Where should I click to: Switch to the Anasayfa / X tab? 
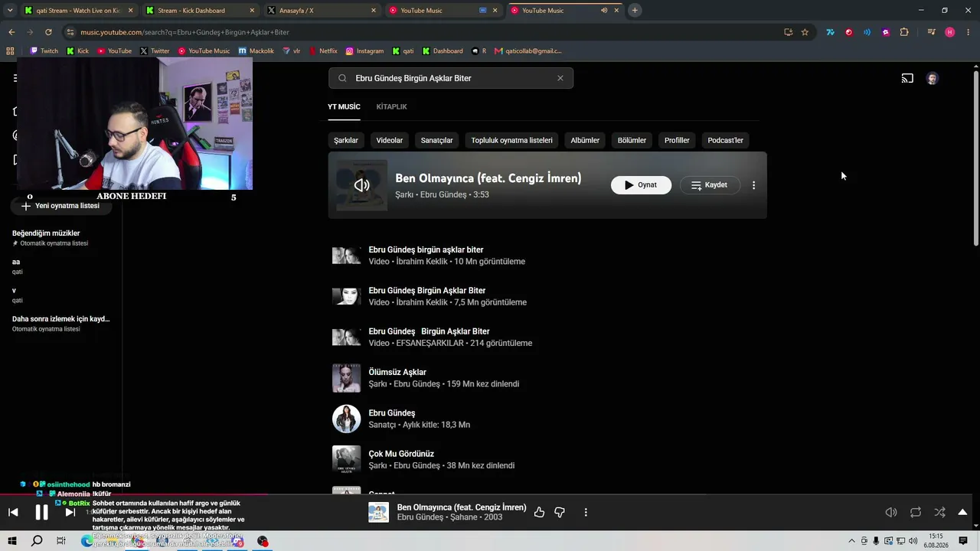click(322, 11)
